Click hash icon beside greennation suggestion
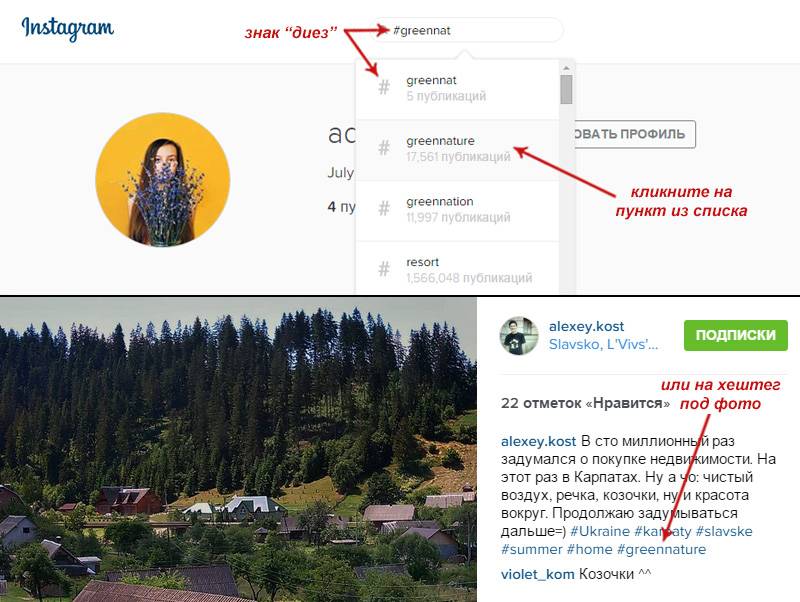 384,209
